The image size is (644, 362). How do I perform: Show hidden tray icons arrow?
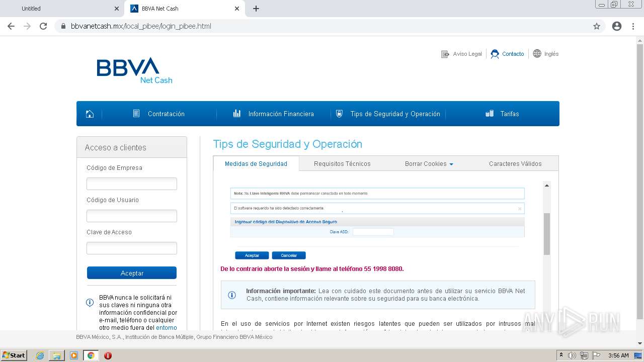(561, 355)
